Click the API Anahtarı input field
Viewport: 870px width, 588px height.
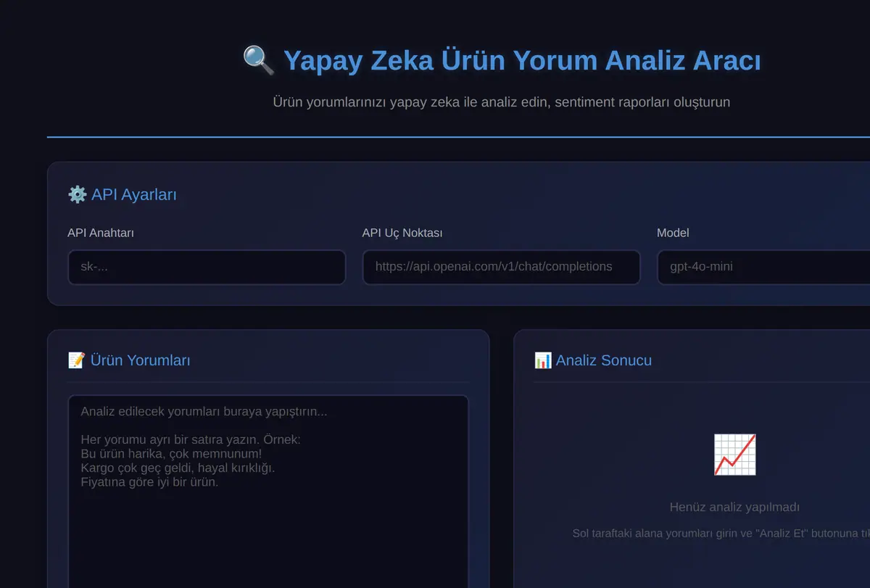click(207, 268)
